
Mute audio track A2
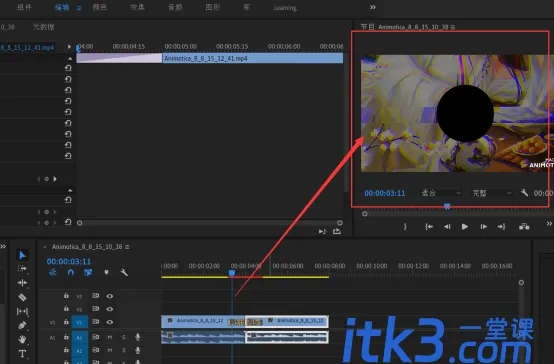click(x=110, y=350)
